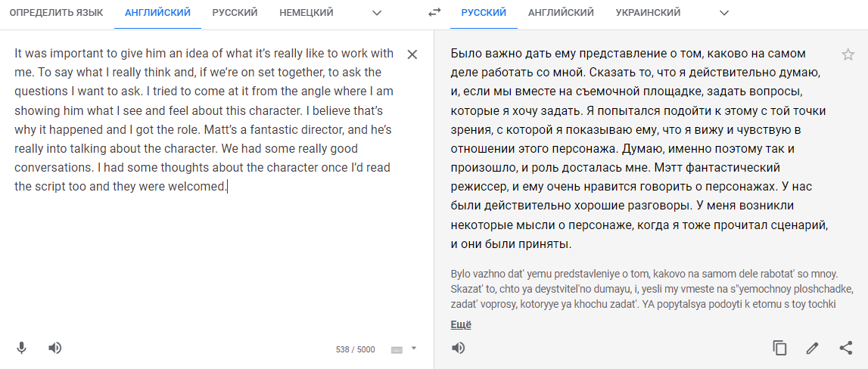Start voice input with the microphone
The image size is (868, 369).
[x=22, y=348]
